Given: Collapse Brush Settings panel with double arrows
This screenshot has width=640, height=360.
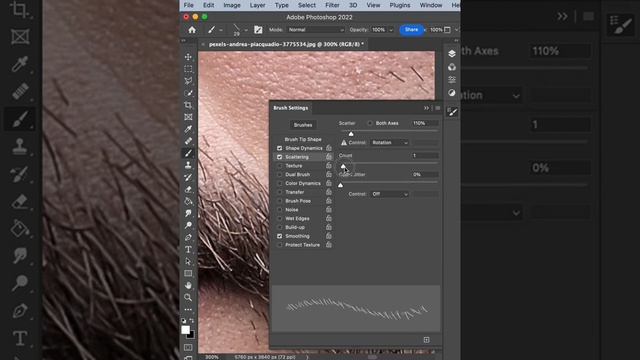Looking at the screenshot, I should coord(426,108).
